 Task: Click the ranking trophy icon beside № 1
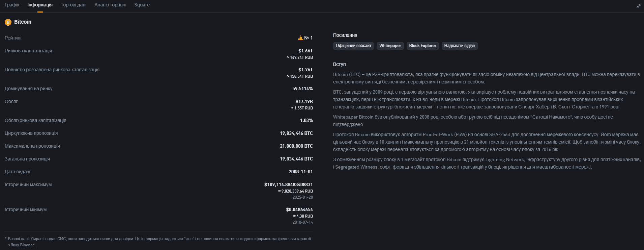click(301, 38)
